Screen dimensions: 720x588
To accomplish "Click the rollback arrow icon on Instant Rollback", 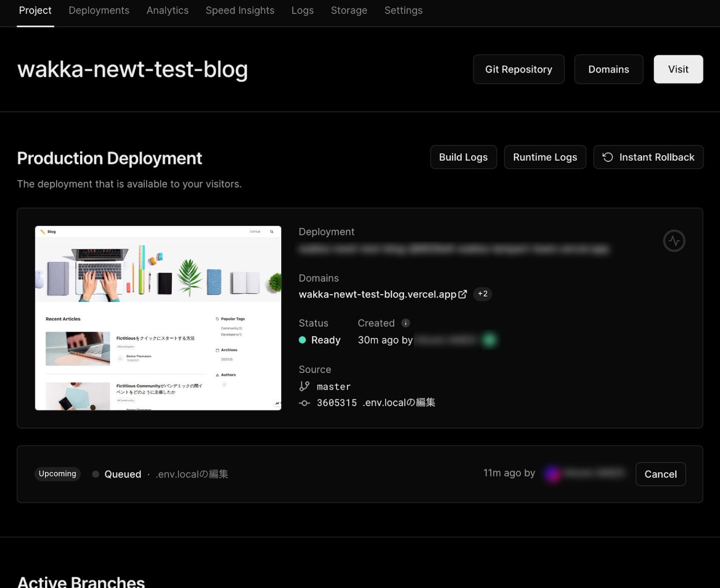I will pos(607,157).
